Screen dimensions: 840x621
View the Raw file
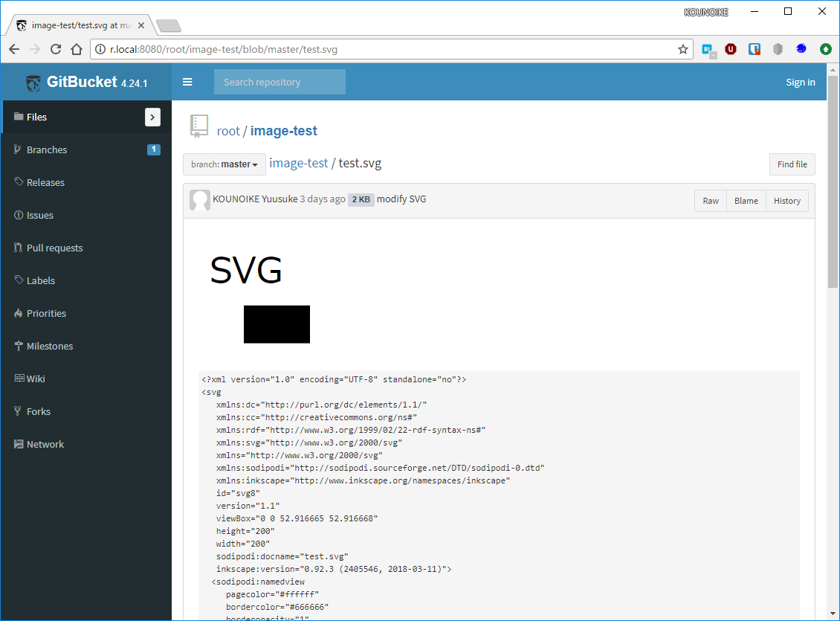tap(711, 201)
